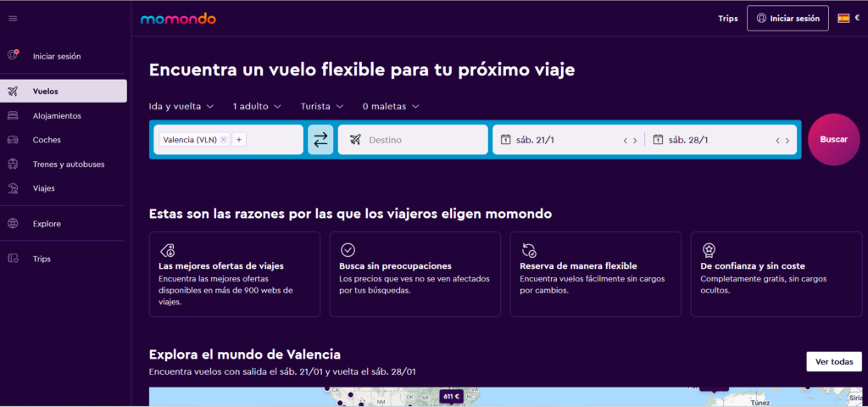This screenshot has height=407, width=868.
Task: Click the Explora el mundo de Valencia heading
Action: (x=245, y=354)
